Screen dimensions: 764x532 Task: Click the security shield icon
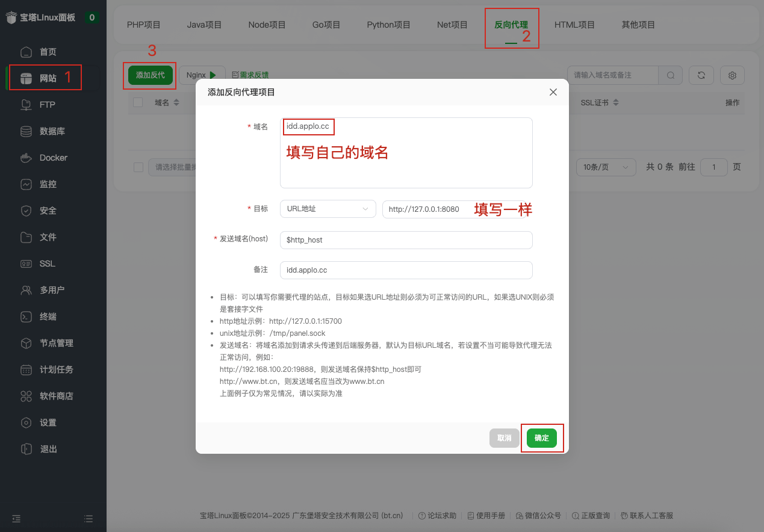tap(26, 211)
